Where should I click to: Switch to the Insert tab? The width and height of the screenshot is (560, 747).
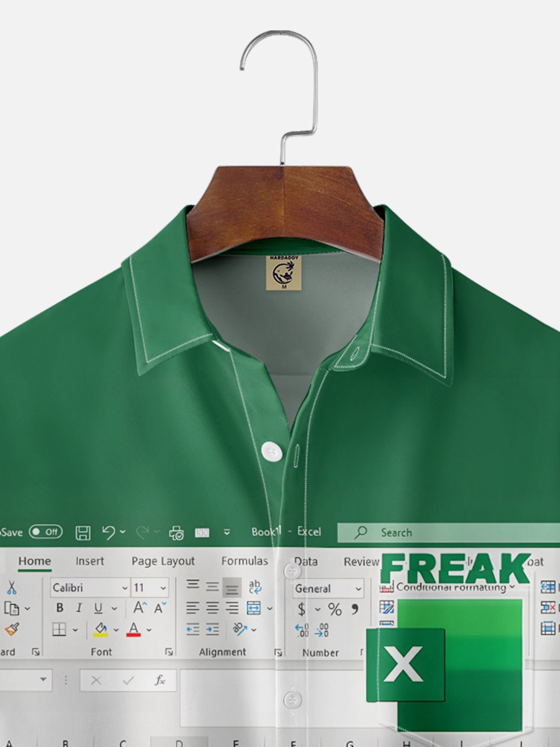90,561
